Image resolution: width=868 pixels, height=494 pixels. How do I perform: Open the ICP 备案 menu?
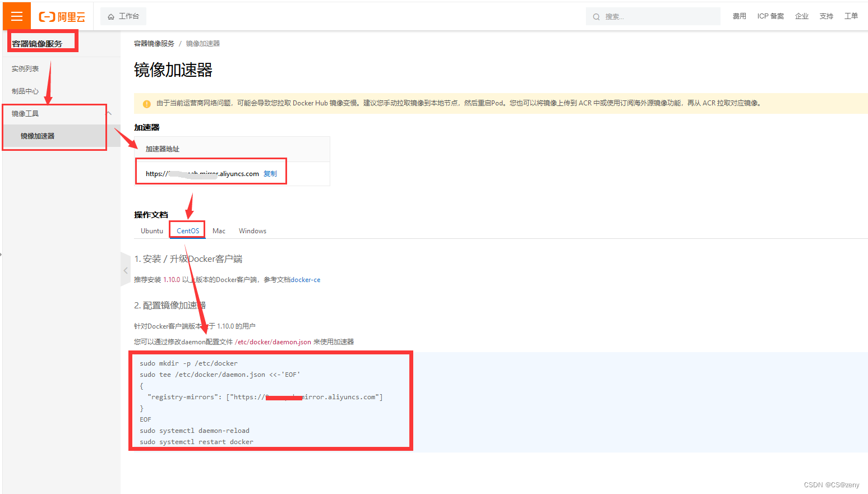[x=770, y=16]
